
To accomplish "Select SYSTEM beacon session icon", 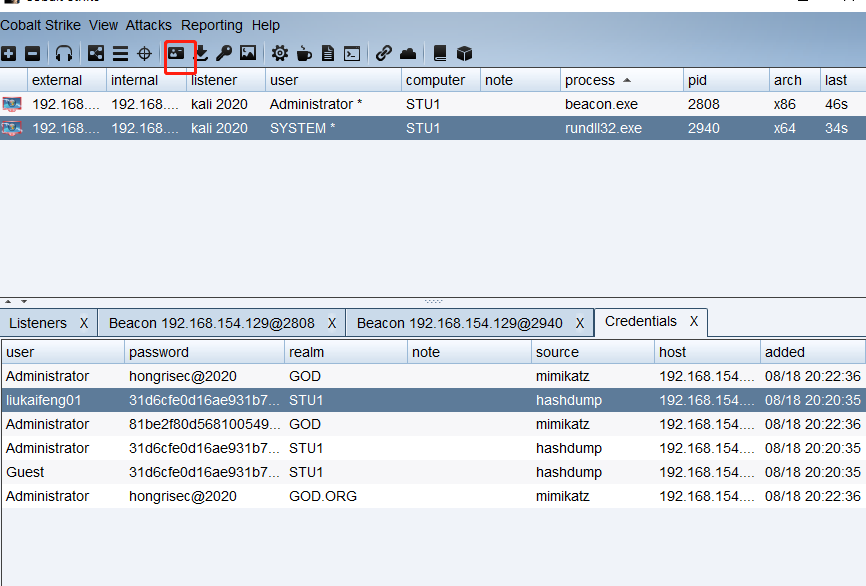I will [x=12, y=128].
